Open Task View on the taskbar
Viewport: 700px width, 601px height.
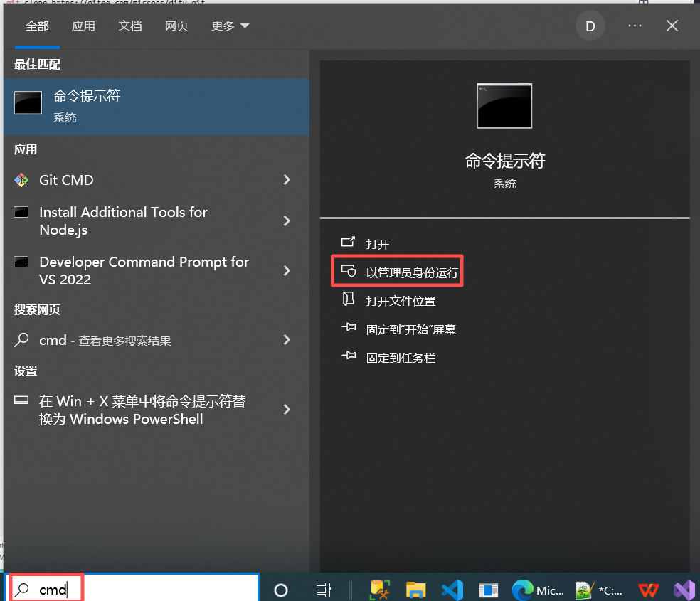(x=323, y=590)
